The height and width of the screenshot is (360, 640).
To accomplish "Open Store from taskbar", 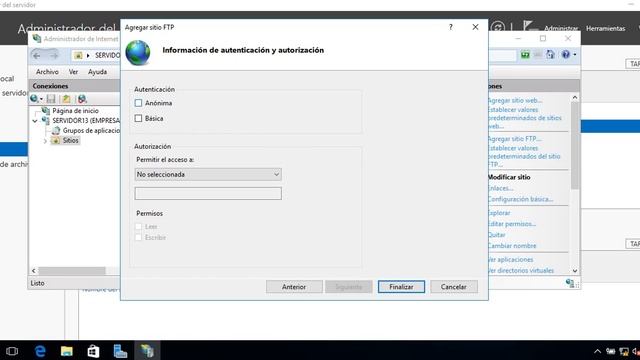I will (x=93, y=351).
